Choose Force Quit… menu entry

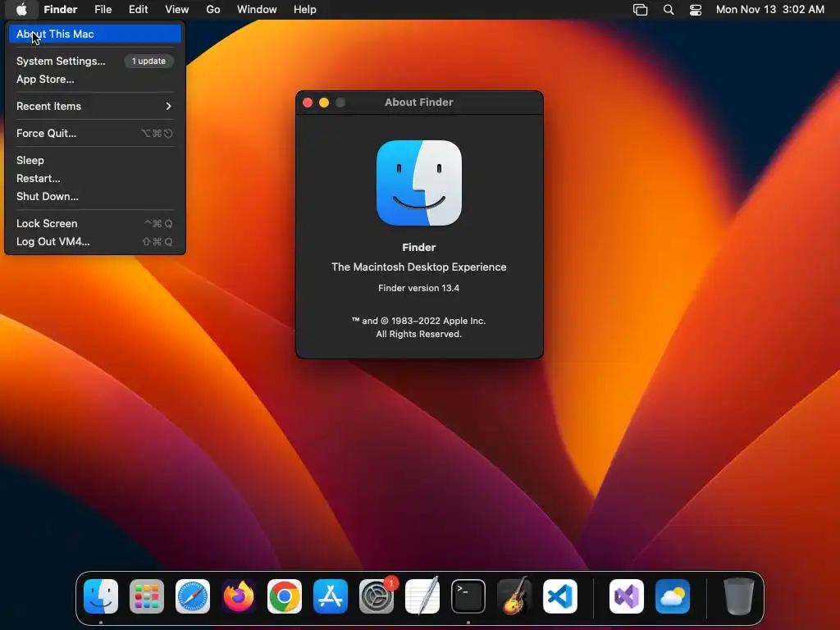95,134
